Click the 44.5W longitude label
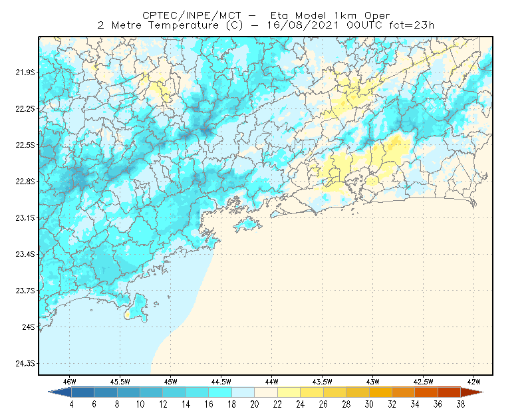This screenshot has height=411, width=532. point(221,382)
